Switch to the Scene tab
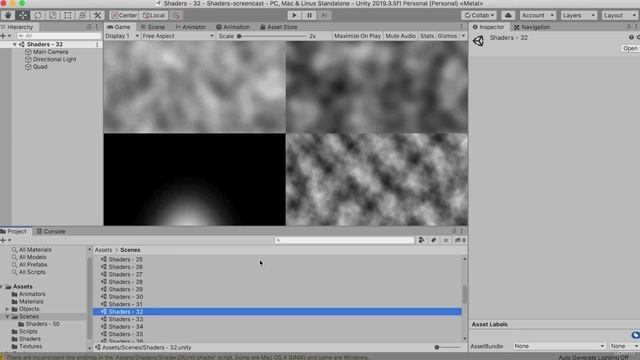640x360 pixels. [x=152, y=27]
